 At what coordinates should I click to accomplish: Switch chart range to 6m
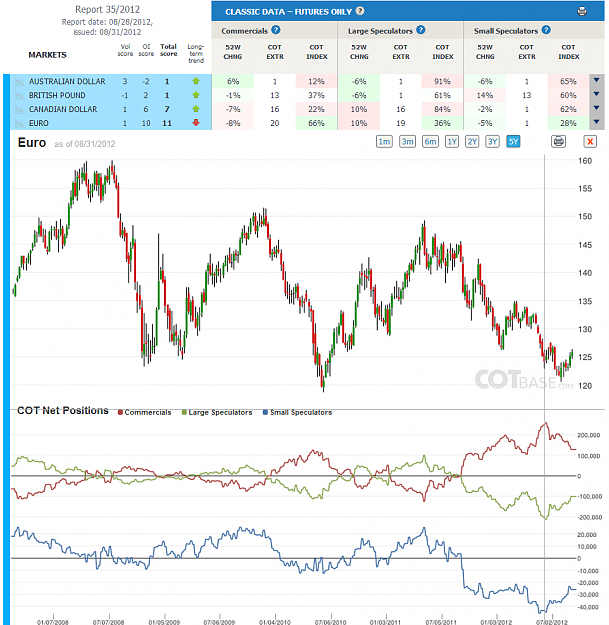tap(430, 142)
